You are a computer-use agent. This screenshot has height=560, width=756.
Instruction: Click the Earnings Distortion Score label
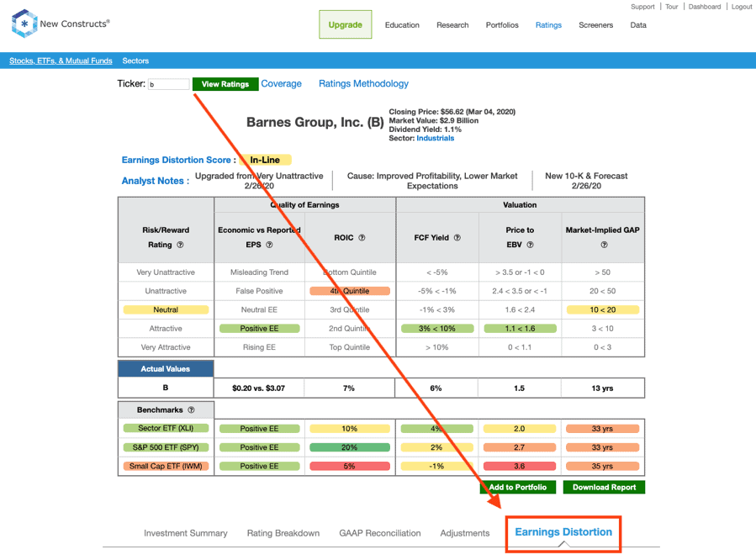pyautogui.click(x=176, y=160)
